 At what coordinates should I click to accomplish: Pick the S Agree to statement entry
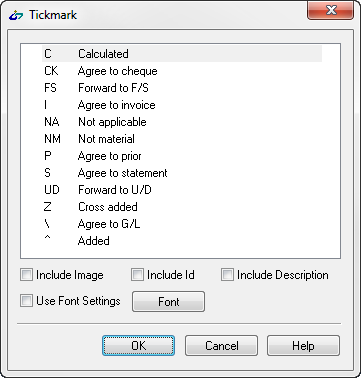coord(182,173)
